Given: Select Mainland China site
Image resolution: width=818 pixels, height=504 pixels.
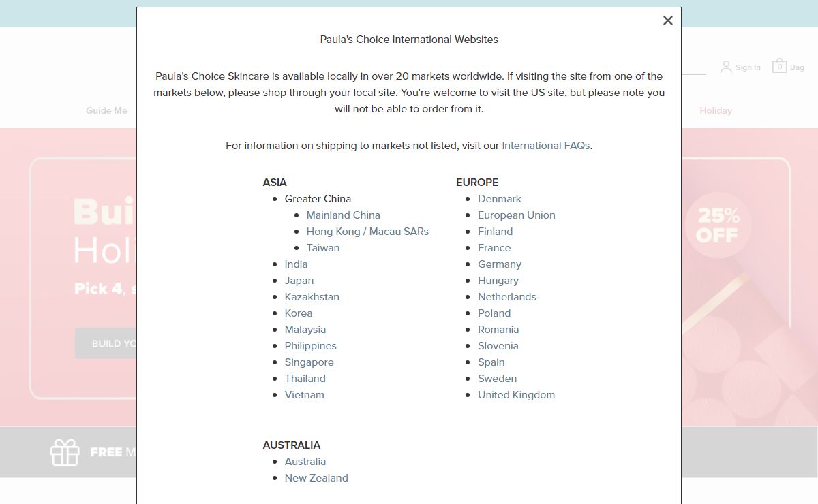Looking at the screenshot, I should [344, 215].
